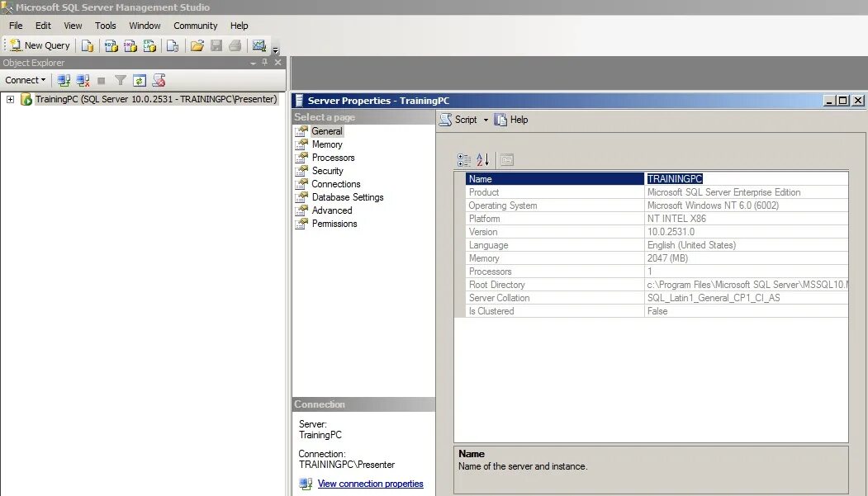Click the Server Collation value SQL_Latin1_General_CP1_CI_AS
868x496 pixels.
(x=714, y=298)
